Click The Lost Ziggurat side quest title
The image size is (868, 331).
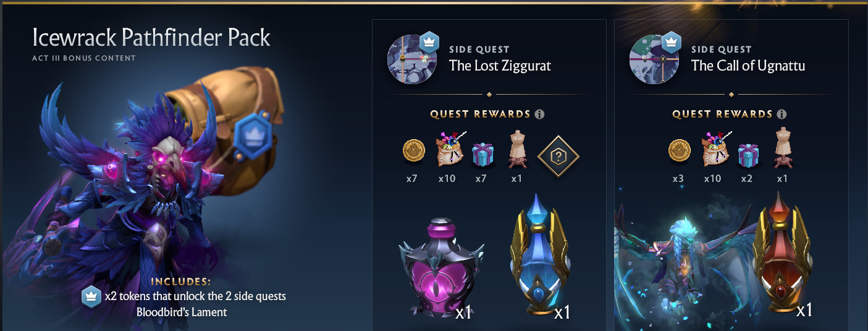coord(500,66)
